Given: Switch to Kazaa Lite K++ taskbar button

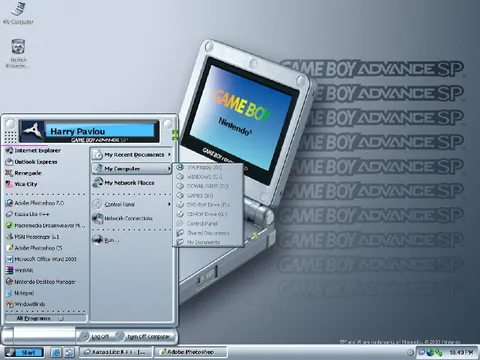Looking at the screenshot, I should pos(115,352).
